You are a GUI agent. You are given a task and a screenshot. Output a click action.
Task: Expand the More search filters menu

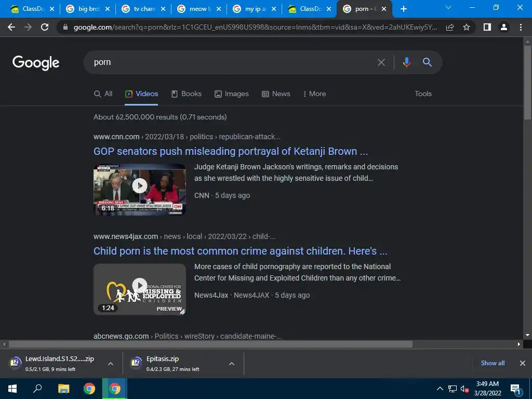(x=314, y=94)
